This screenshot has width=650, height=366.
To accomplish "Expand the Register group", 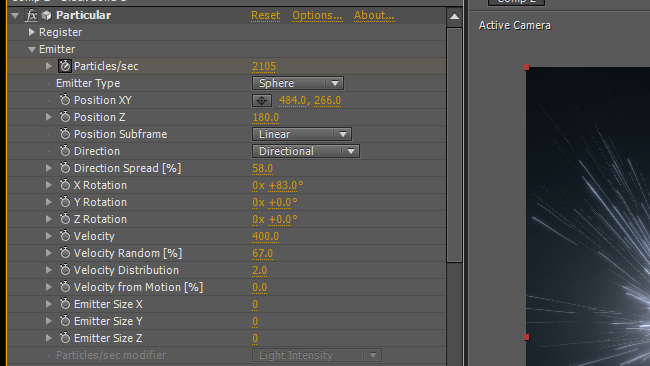I will click(x=32, y=32).
